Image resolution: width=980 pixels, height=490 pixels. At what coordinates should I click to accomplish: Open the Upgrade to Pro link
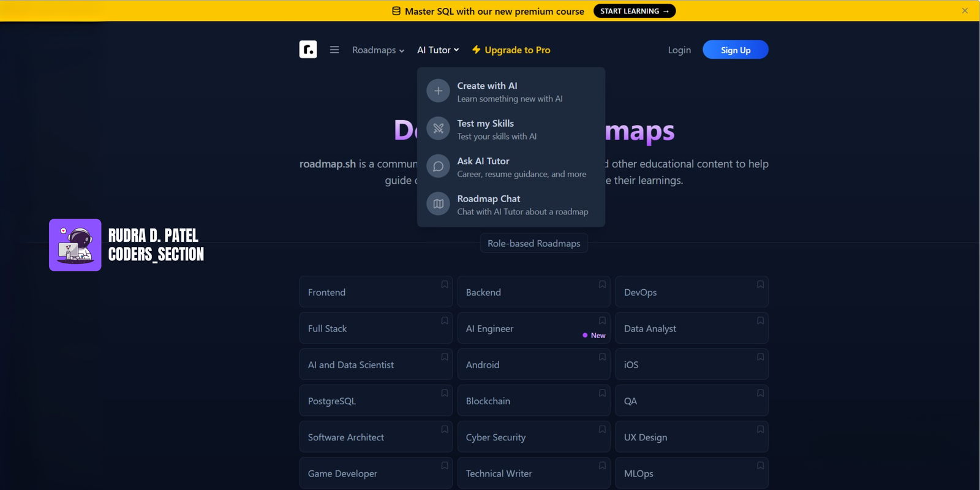click(511, 50)
